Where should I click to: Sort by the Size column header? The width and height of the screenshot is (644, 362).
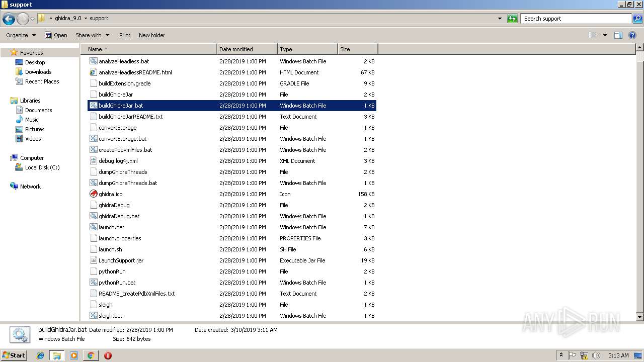pos(358,49)
